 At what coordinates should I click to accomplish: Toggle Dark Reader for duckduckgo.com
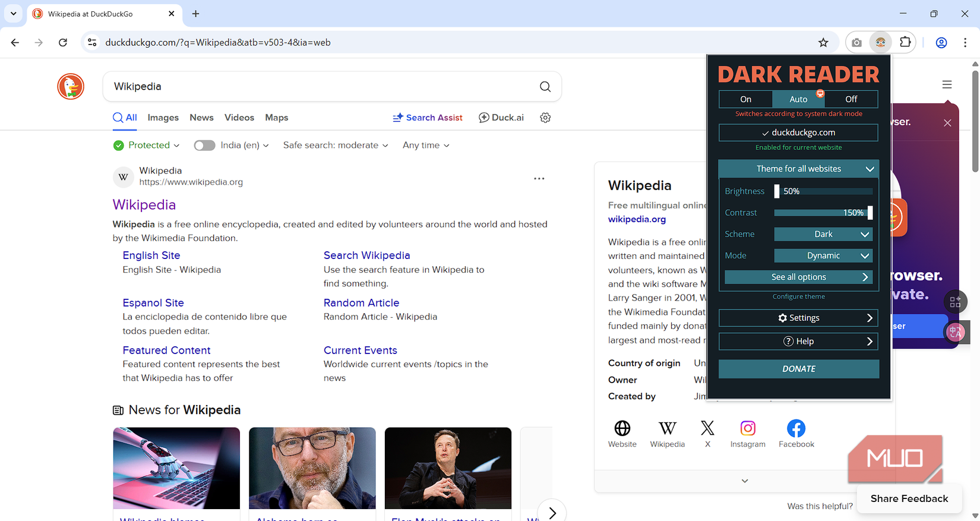[798, 132]
